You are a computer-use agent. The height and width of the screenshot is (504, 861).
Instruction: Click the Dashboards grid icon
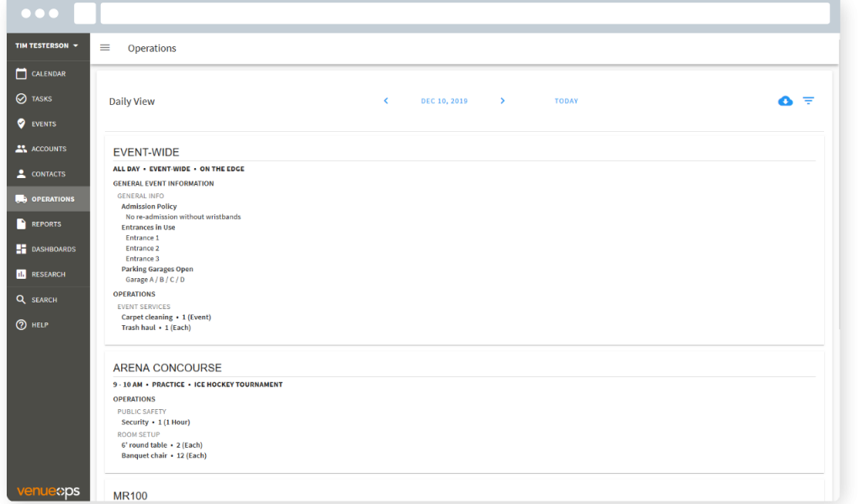[21, 249]
